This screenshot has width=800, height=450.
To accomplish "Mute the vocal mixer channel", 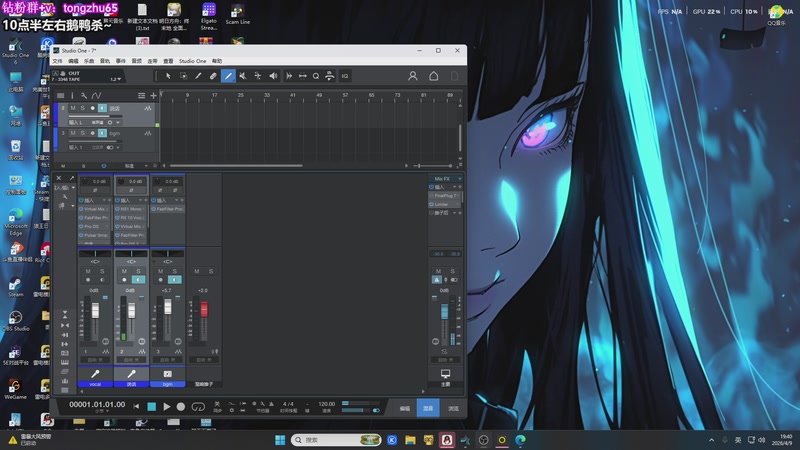I will [88, 271].
